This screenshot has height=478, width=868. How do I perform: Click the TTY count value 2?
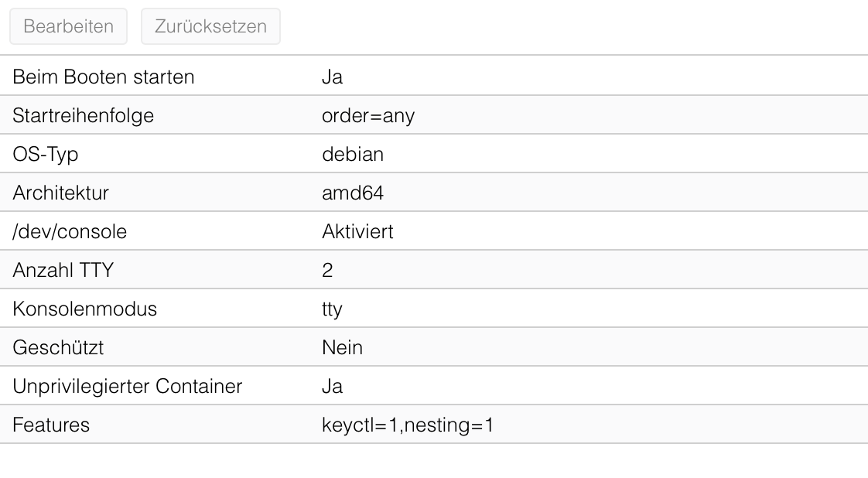327,270
